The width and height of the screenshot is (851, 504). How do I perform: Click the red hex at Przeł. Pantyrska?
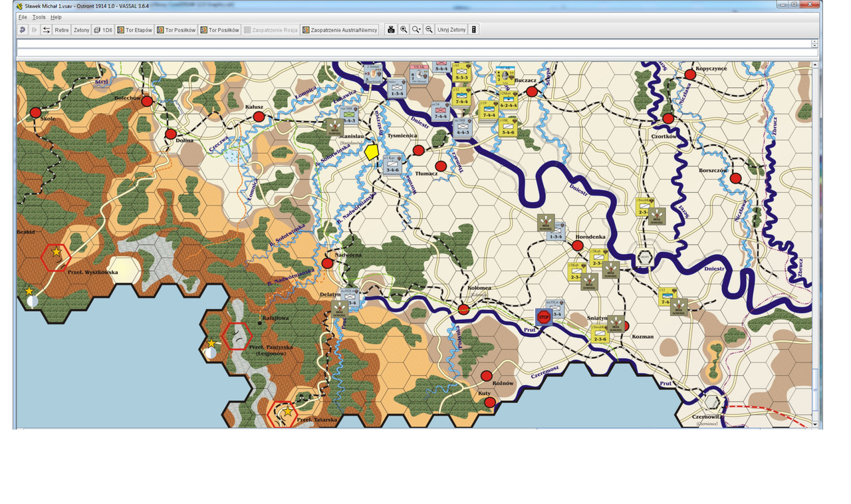point(237,336)
